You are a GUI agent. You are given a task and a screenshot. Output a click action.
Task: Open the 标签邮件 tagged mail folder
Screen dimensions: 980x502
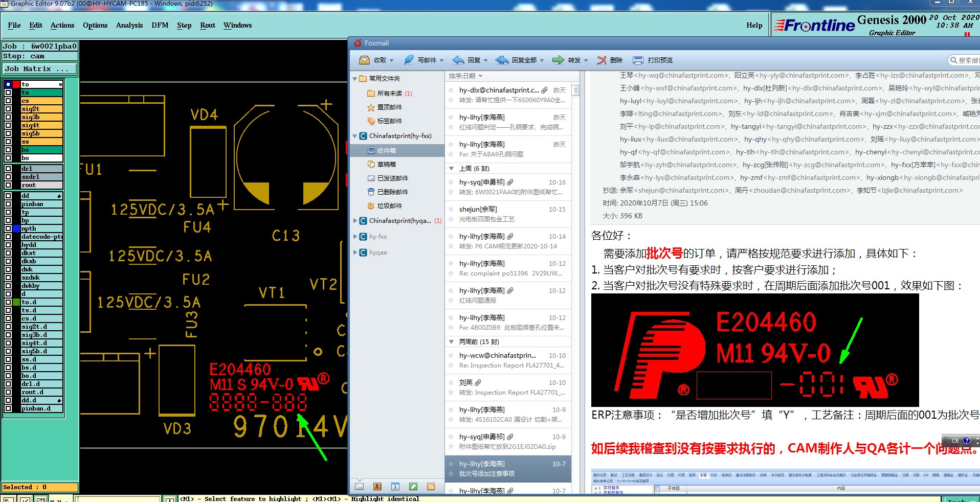pyautogui.click(x=385, y=121)
